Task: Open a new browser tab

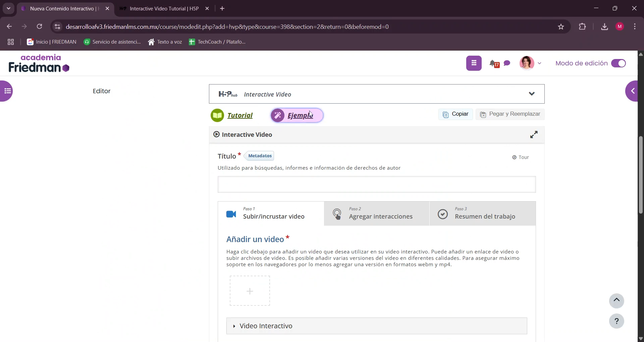Action: point(222,9)
